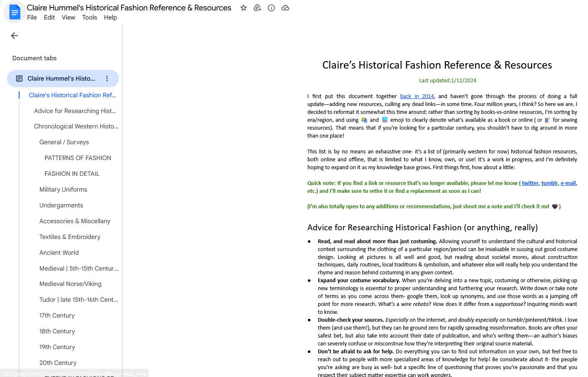Star this document
The height and width of the screenshot is (377, 588).
point(244,8)
